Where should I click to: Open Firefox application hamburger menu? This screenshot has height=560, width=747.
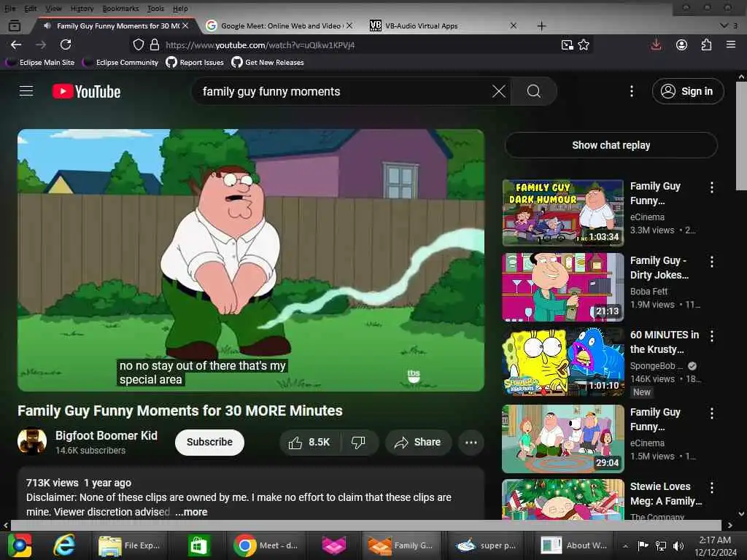tap(731, 44)
